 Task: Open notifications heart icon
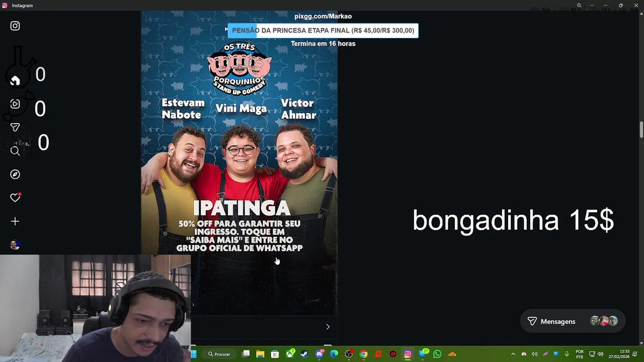[x=15, y=198]
